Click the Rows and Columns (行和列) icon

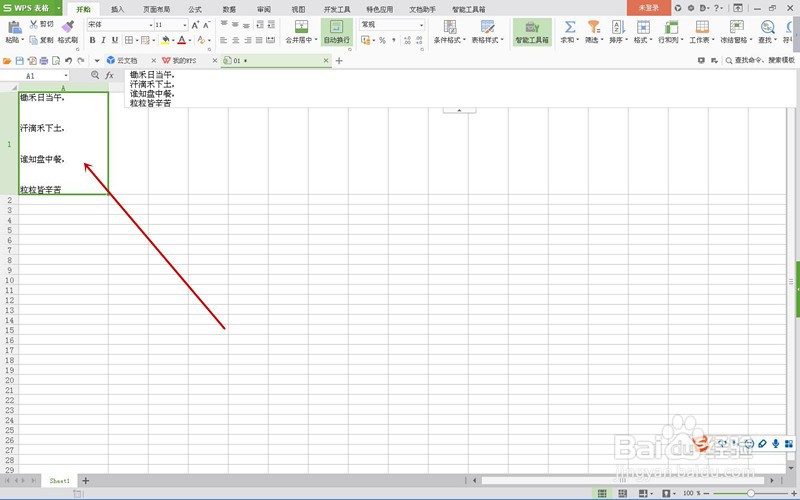coord(670,27)
